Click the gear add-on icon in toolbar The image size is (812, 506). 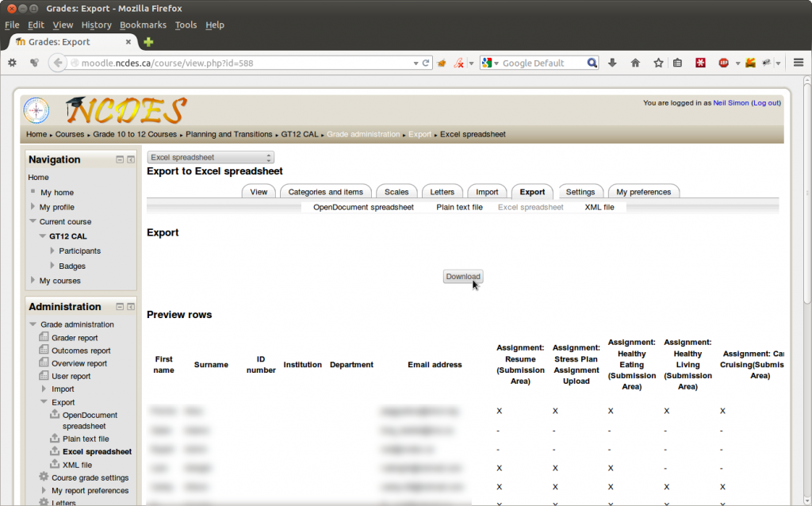click(12, 63)
